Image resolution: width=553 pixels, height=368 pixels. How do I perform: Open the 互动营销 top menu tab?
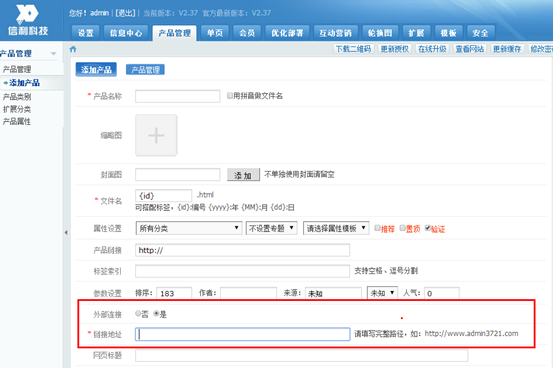point(335,33)
